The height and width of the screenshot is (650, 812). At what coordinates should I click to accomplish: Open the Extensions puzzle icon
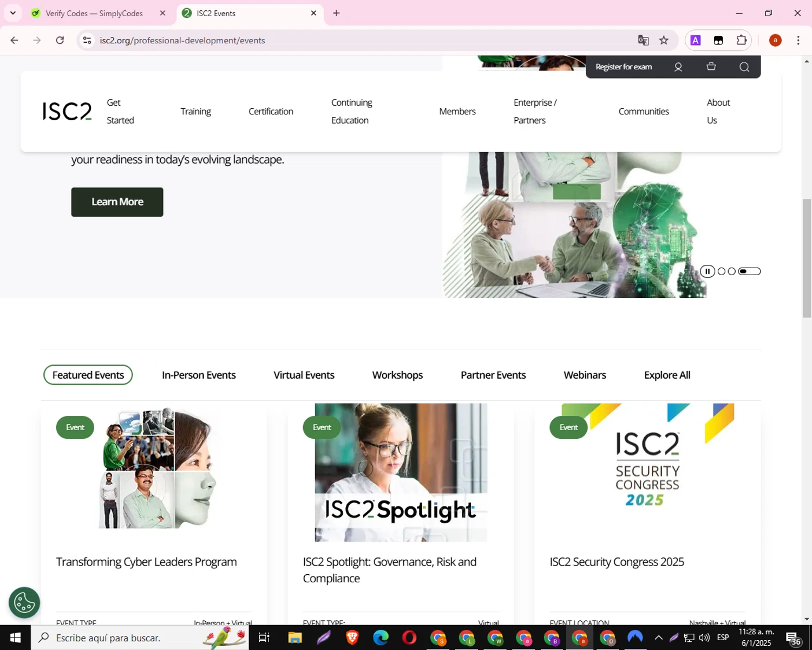741,40
